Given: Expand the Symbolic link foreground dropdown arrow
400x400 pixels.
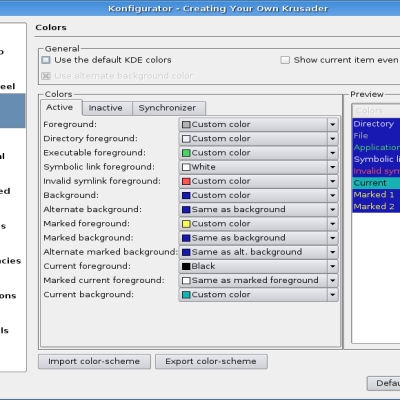Looking at the screenshot, I should coord(332,167).
